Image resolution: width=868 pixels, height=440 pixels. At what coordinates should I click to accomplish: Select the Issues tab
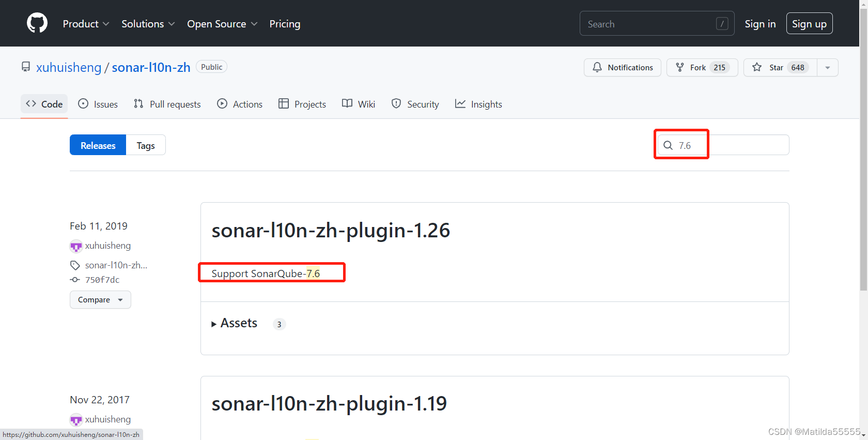[x=98, y=104]
